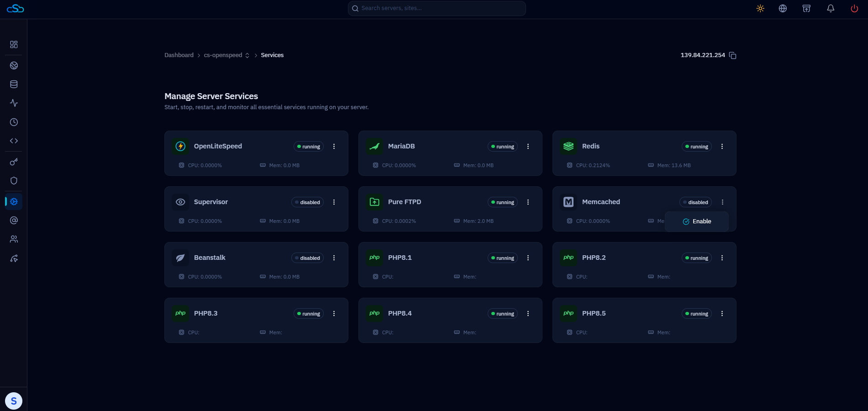Open Supervisor three-dot actions menu
Image resolution: width=868 pixels, height=411 pixels.
click(x=334, y=202)
